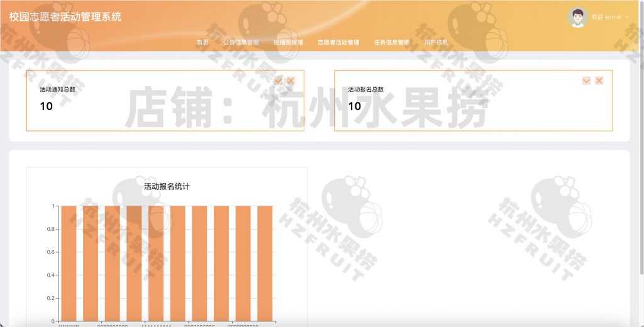Click the admin user avatar
Viewport: 644px width, 327px height.
tap(577, 17)
